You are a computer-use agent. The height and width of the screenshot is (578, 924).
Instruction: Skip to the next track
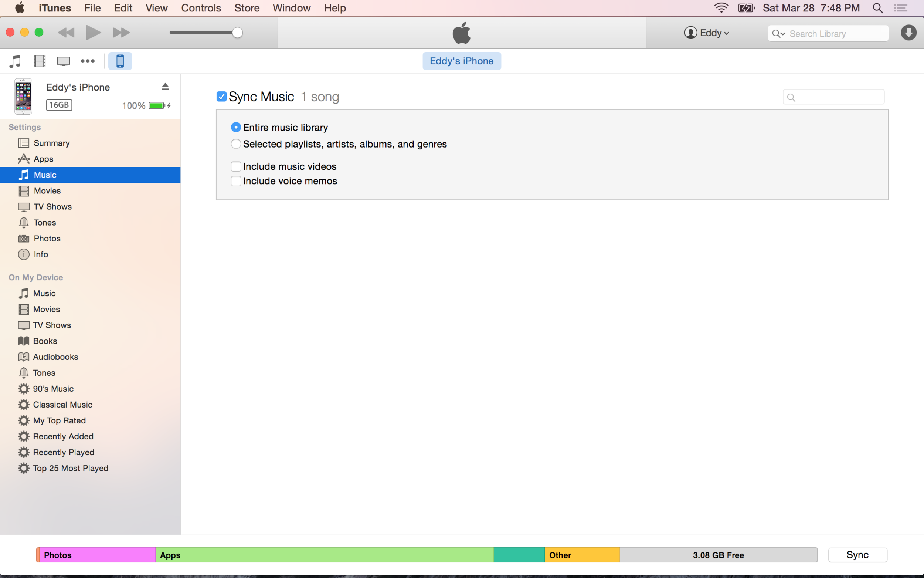[122, 33]
